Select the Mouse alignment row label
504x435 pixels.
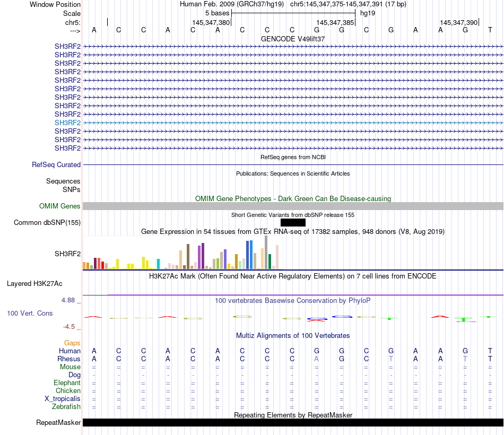(70, 367)
